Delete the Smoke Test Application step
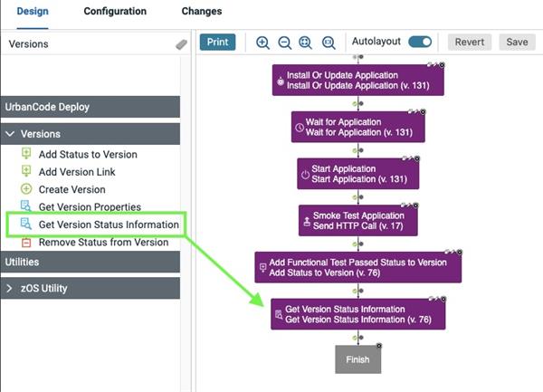Image resolution: width=543 pixels, height=392 pixels. pos(415,206)
